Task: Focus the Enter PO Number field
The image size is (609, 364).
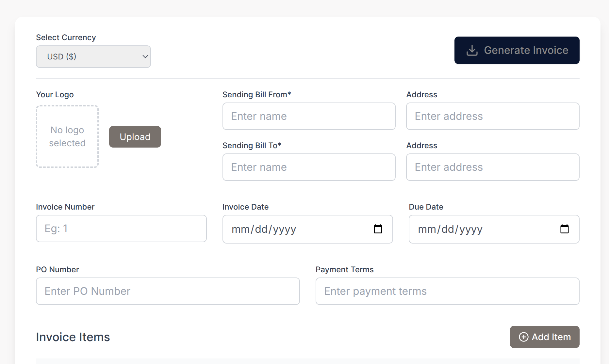Action: pos(168,291)
